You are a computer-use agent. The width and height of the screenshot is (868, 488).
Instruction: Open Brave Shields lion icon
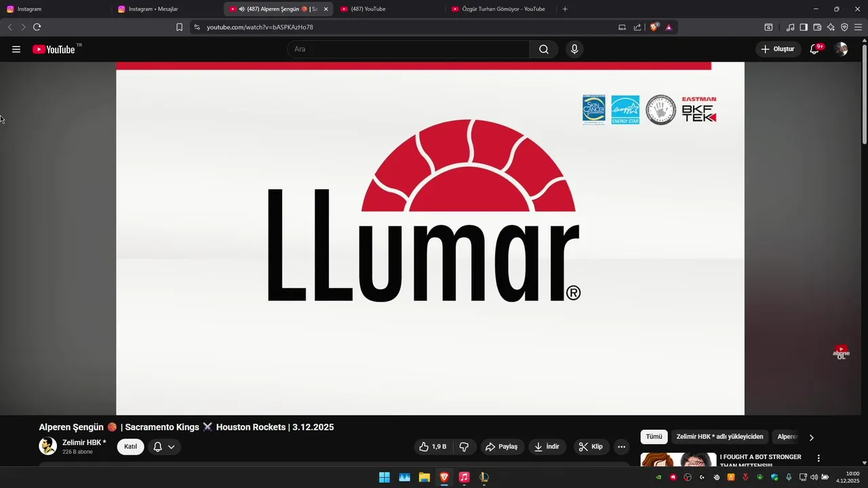654,27
